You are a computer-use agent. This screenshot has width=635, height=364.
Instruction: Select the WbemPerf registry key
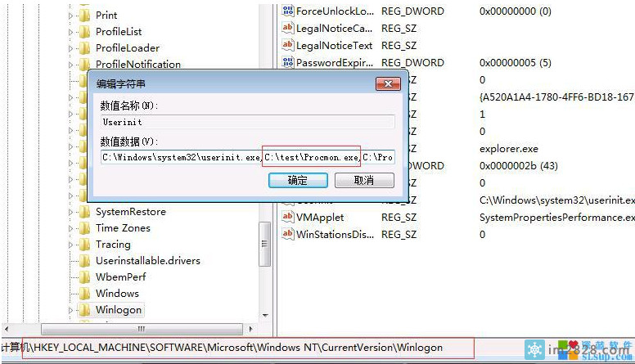tap(121, 276)
